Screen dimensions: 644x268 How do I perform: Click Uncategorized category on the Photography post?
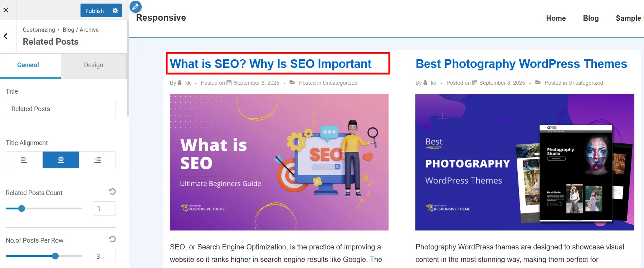point(586,83)
